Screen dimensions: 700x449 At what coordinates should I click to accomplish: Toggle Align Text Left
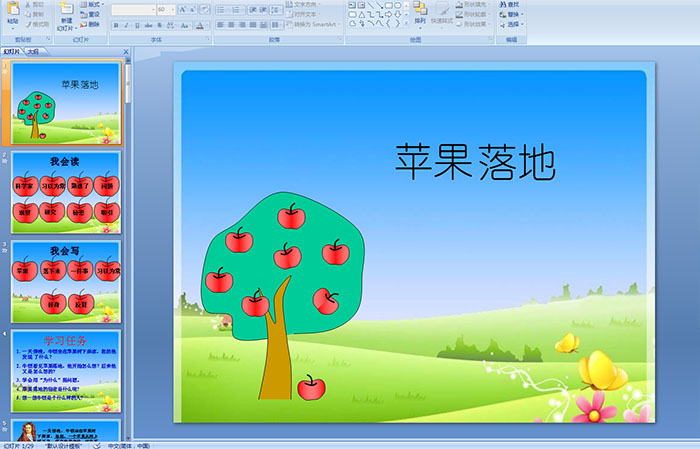[221, 25]
